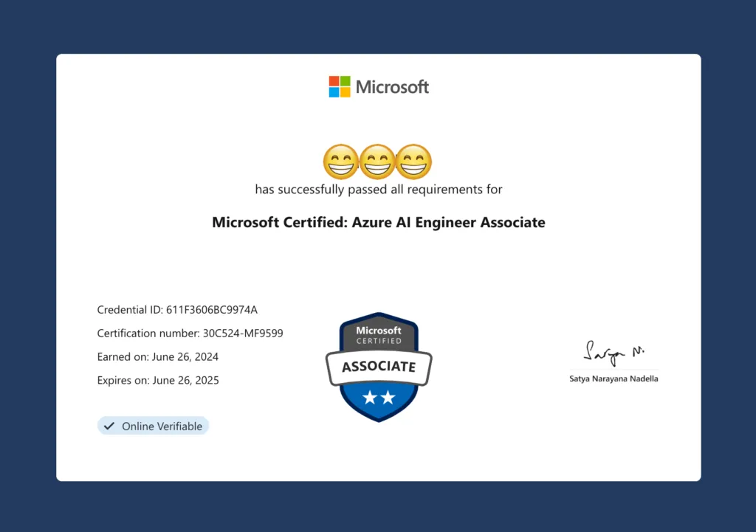Click the yellow square in Microsoft logo
756x532 pixels.
[346, 92]
